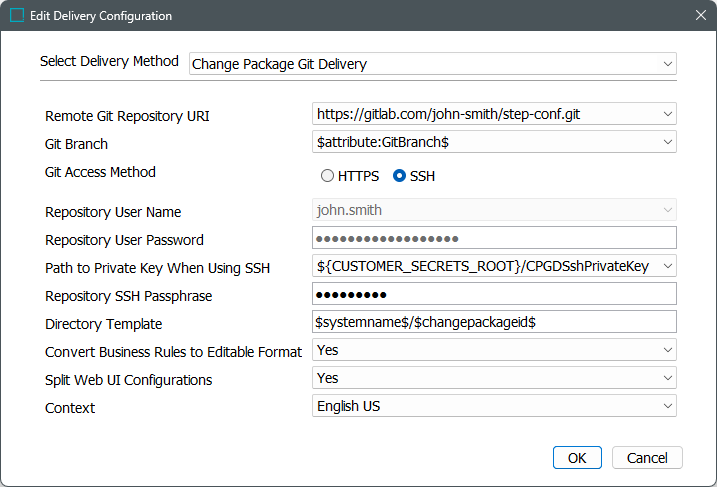Open the Context language dropdown
Image resolution: width=717 pixels, height=487 pixels.
click(x=668, y=406)
